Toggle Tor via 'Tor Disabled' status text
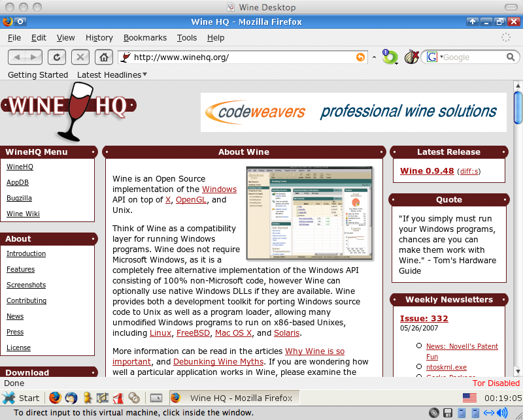523x420 pixels. pyautogui.click(x=496, y=383)
